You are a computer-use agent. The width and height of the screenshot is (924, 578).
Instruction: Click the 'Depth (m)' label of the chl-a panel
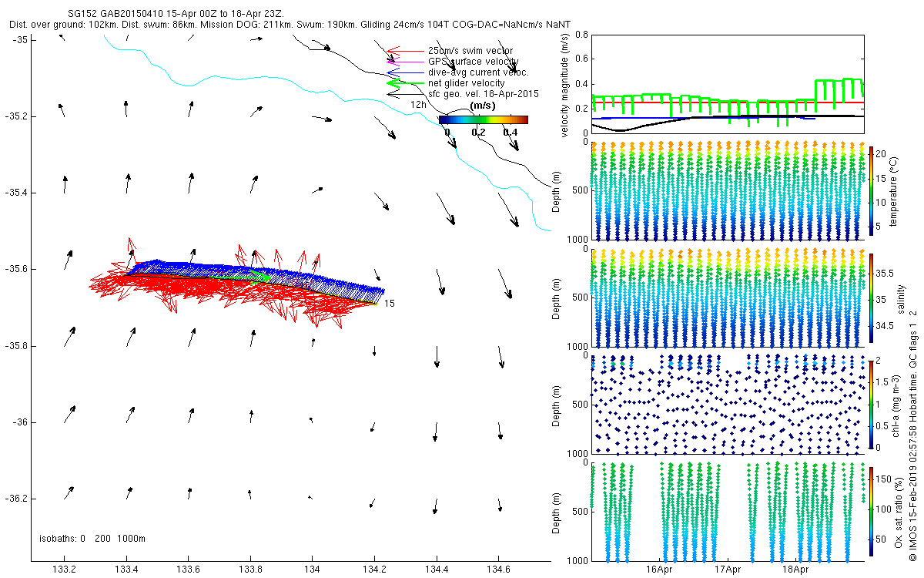557,405
